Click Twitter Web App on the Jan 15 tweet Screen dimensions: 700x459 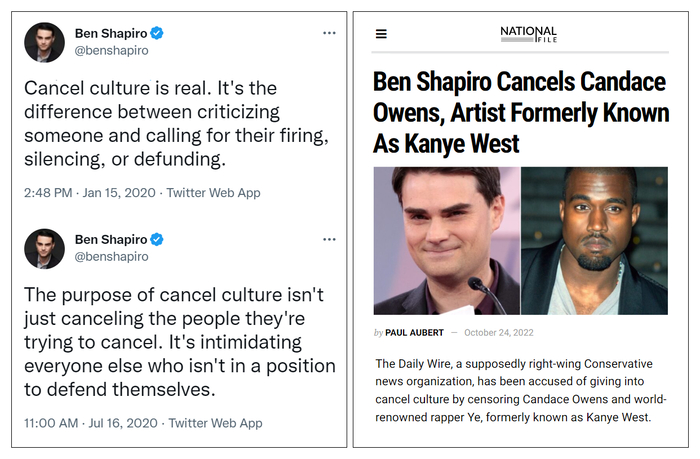214,192
